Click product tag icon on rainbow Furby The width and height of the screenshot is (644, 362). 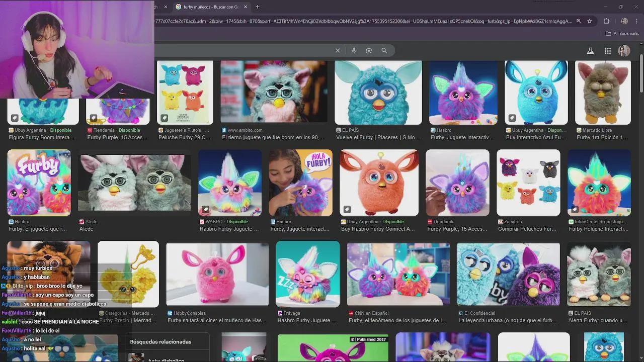[x=206, y=209]
